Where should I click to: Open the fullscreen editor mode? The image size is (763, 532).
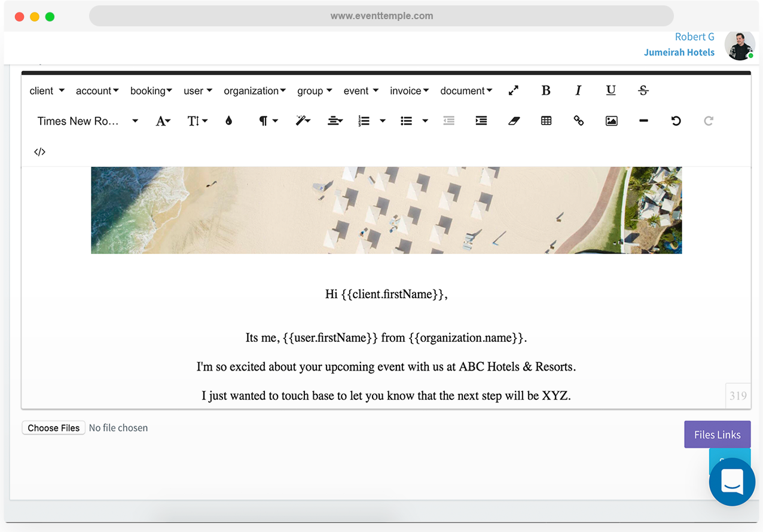tap(513, 90)
